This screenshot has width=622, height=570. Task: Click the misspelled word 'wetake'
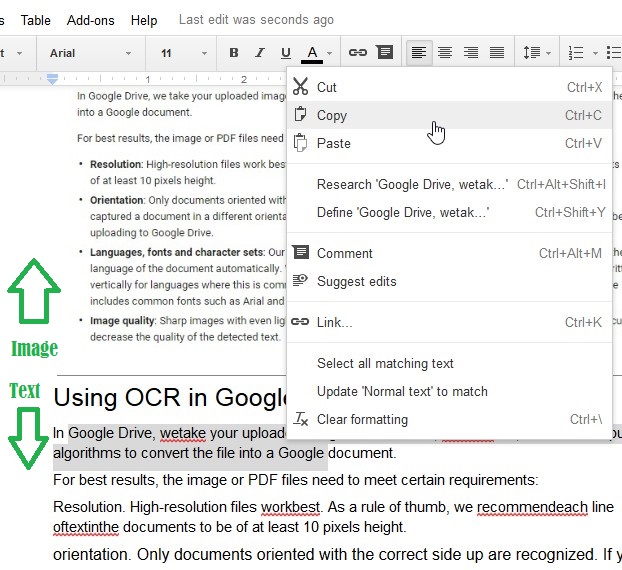[x=183, y=433]
